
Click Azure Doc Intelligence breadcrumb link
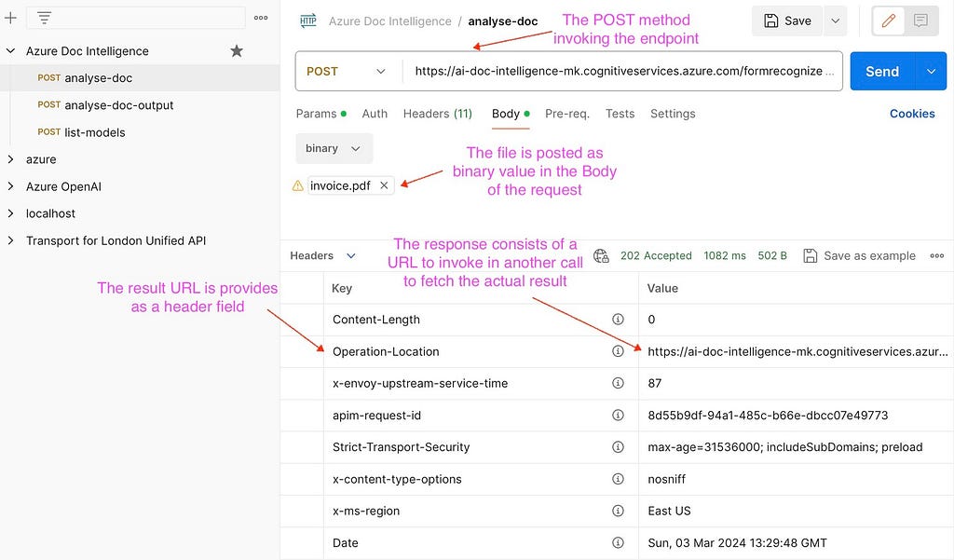390,21
